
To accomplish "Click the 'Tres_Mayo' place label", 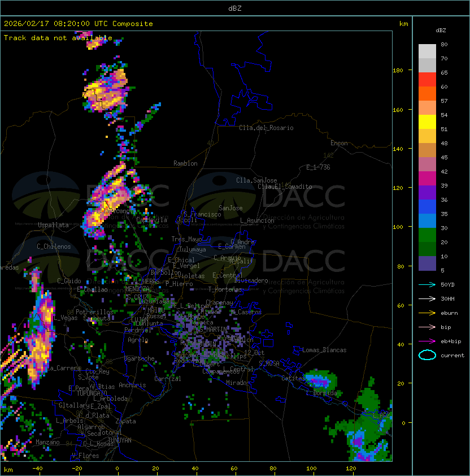I will pyautogui.click(x=186, y=239).
